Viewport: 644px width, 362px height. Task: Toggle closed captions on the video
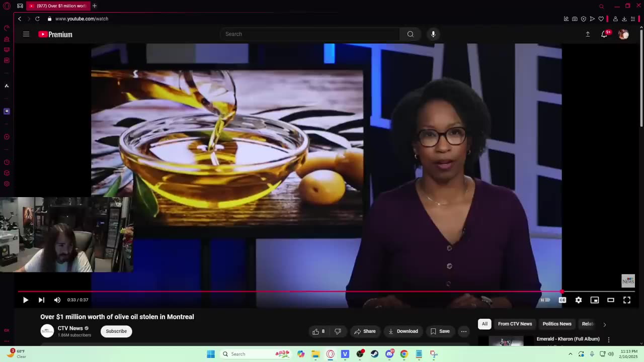click(562, 300)
